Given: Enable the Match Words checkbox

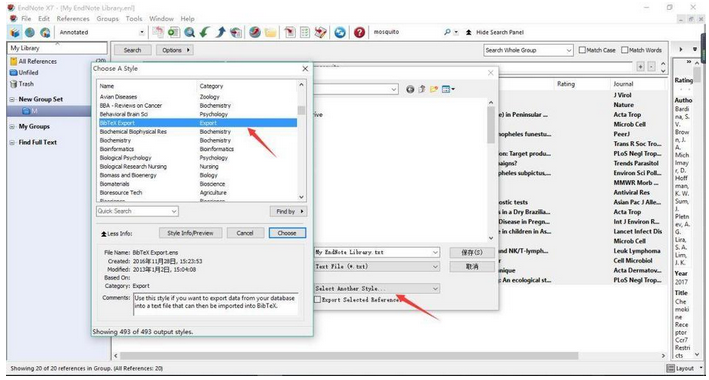Looking at the screenshot, I should coord(625,50).
